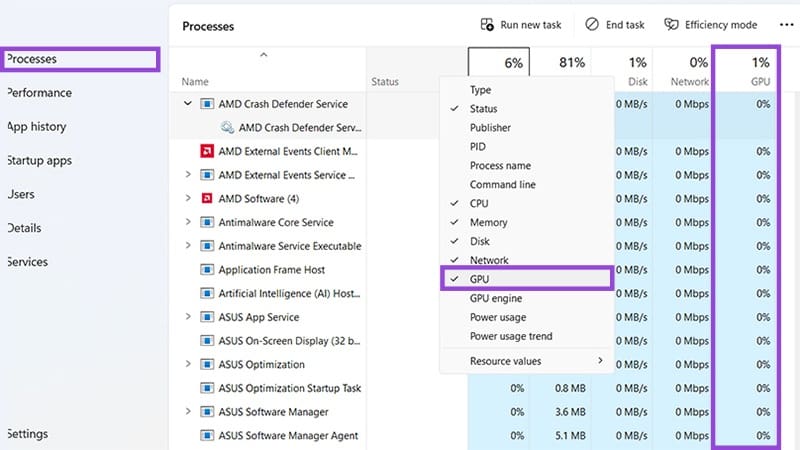Expand the ASUS App Service group
Viewport: 800px width, 450px height.
coord(188,317)
